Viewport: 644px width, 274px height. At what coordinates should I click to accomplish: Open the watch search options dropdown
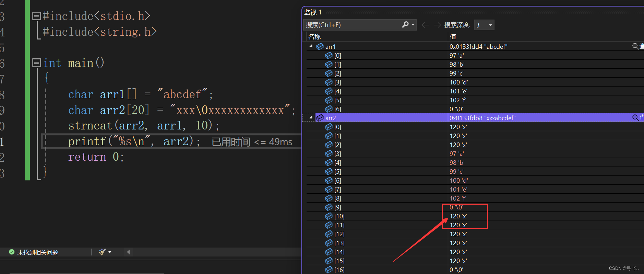[413, 25]
